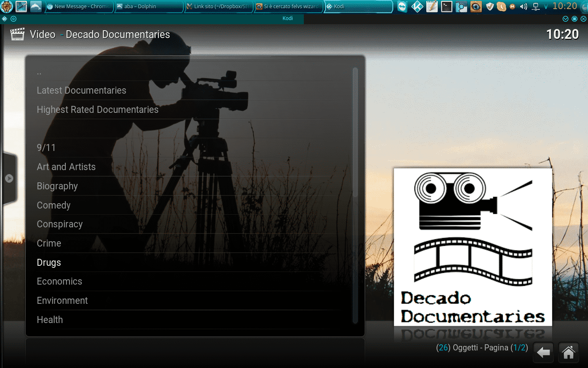Open the Health category
Image resolution: width=588 pixels, height=368 pixels.
tap(189, 320)
